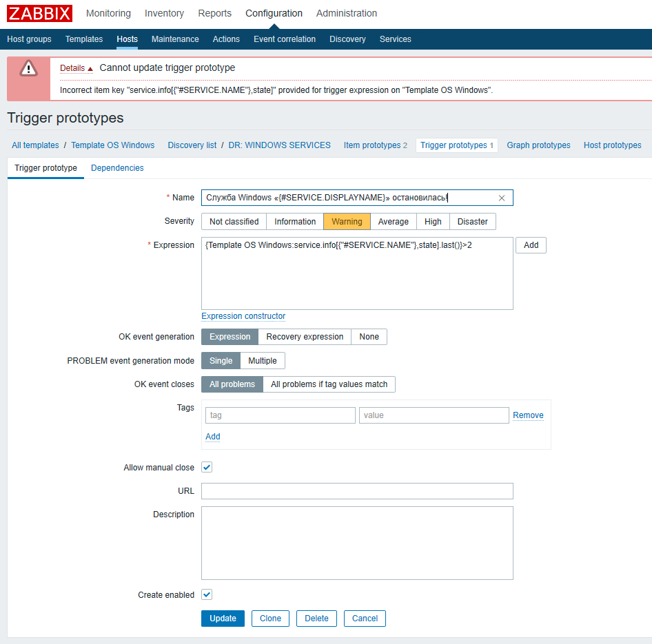The height and width of the screenshot is (644, 652).
Task: Select All problems for OK event closes
Action: pyautogui.click(x=232, y=384)
